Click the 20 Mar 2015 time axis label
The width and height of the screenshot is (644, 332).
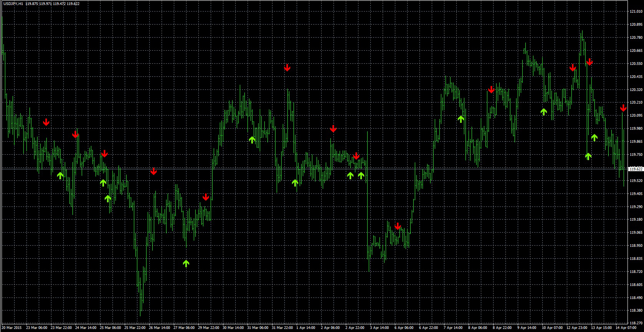[x=12, y=328]
